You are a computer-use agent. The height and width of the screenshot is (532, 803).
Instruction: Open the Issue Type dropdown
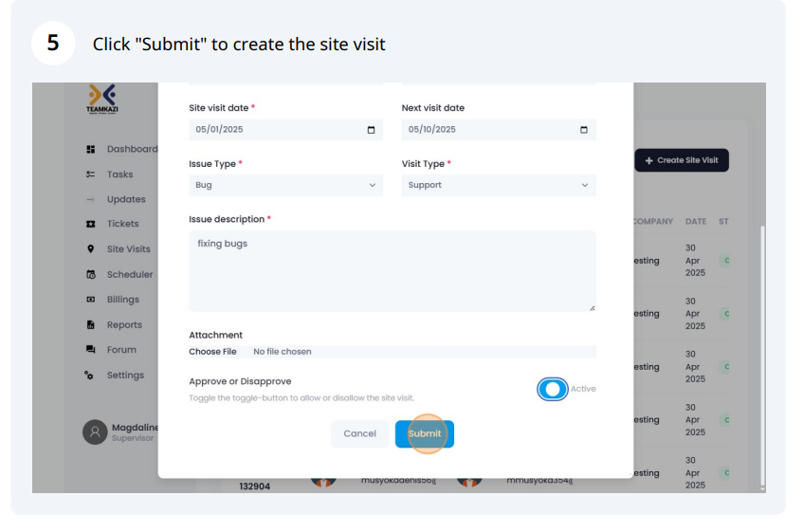(285, 185)
